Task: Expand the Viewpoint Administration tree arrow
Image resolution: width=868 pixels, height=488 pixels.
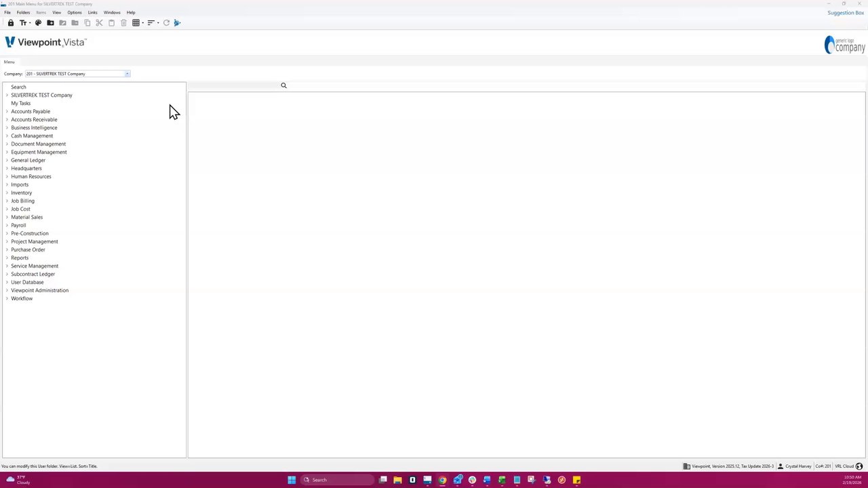Action: 7,290
